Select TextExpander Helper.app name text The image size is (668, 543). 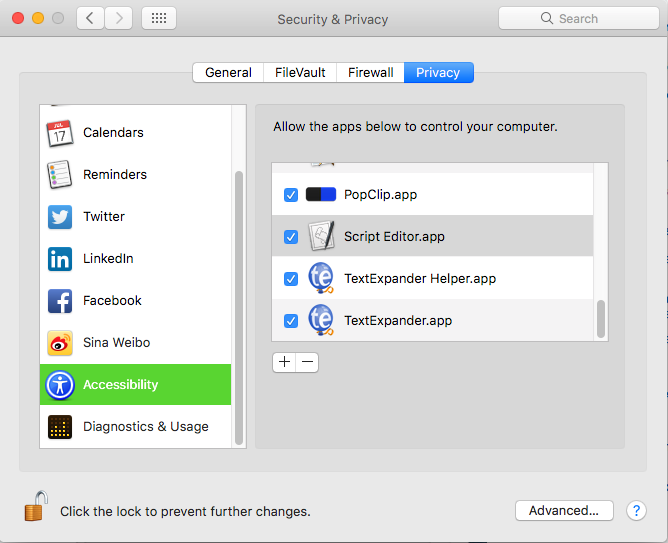(x=420, y=279)
